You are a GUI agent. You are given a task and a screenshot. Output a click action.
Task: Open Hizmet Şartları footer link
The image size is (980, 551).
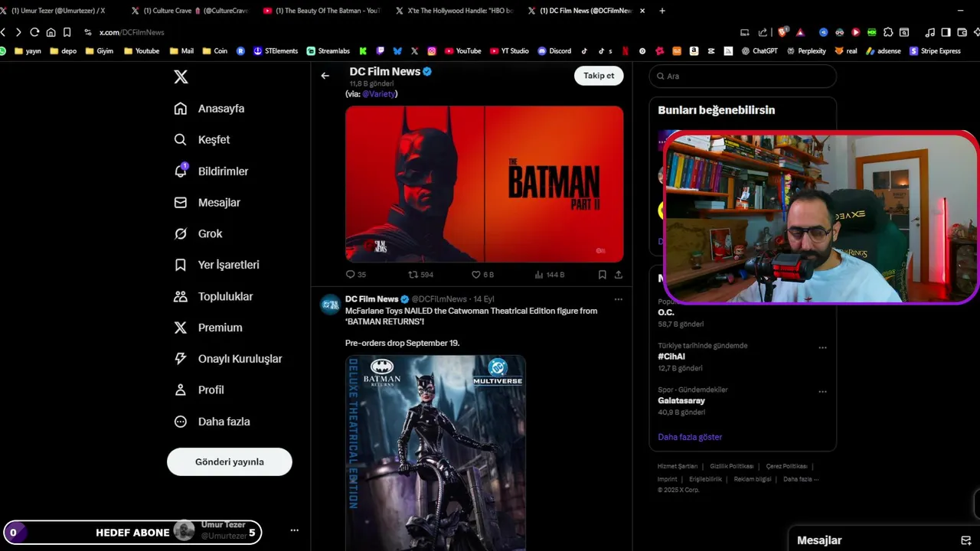[x=678, y=466]
